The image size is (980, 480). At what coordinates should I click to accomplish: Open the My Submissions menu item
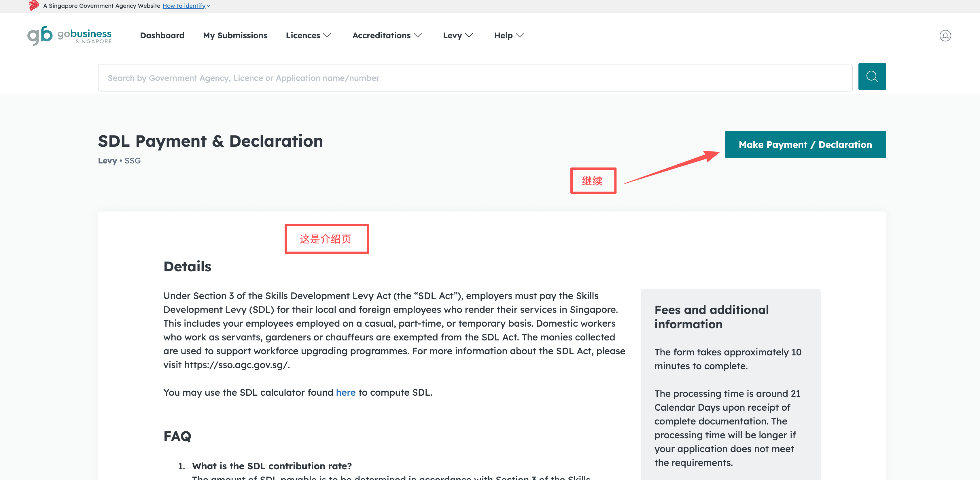[x=235, y=35]
